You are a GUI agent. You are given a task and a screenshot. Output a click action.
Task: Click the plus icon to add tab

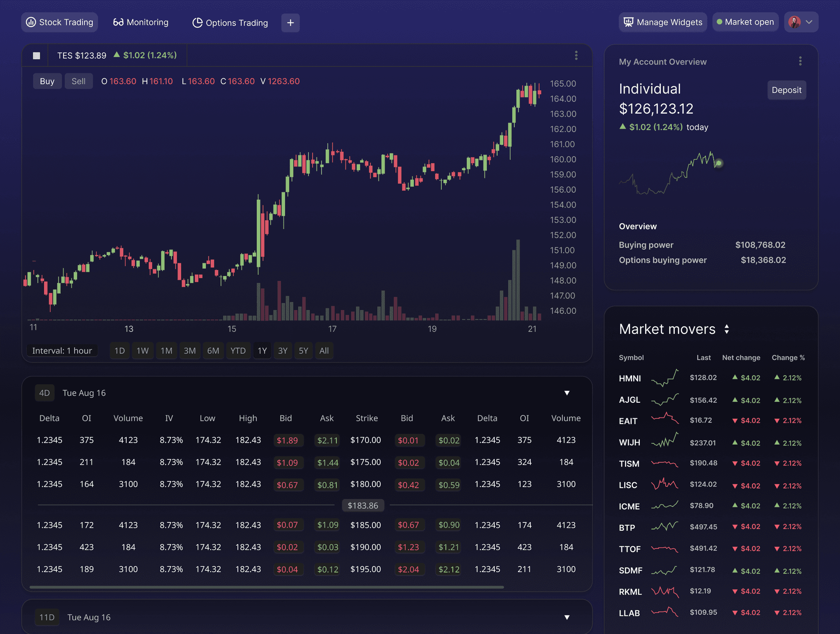pyautogui.click(x=290, y=23)
